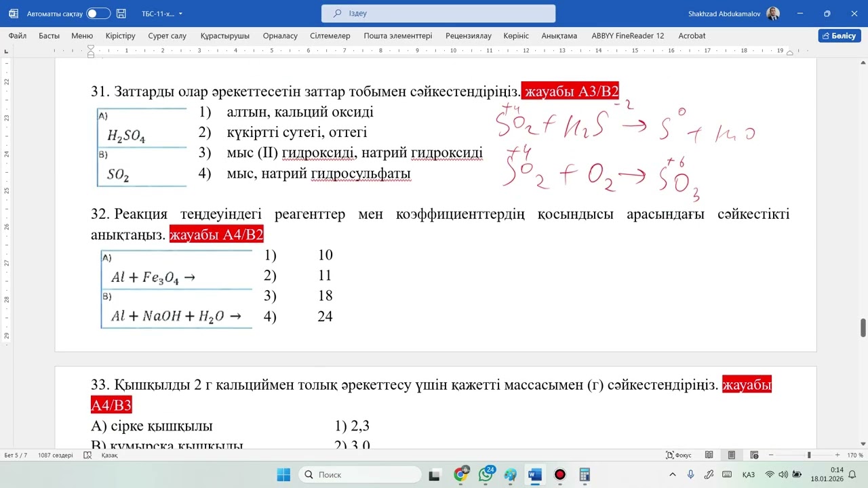Select Print Layout view icon

click(x=732, y=455)
